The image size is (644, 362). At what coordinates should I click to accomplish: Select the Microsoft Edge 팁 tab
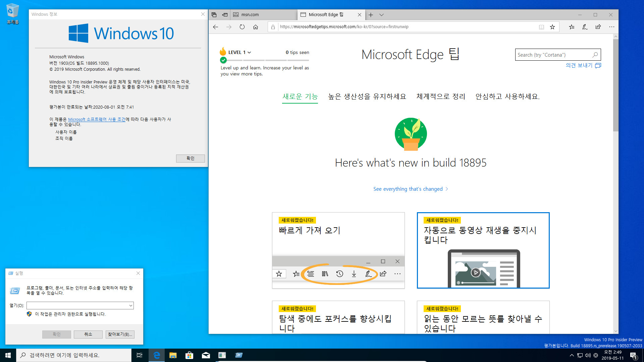pos(331,15)
